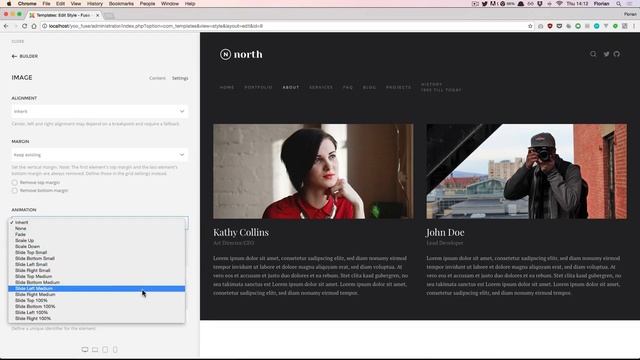640x360 pixels.
Task: Open Twitter icon in macOS menu bar
Action: pyautogui.click(x=484, y=4)
